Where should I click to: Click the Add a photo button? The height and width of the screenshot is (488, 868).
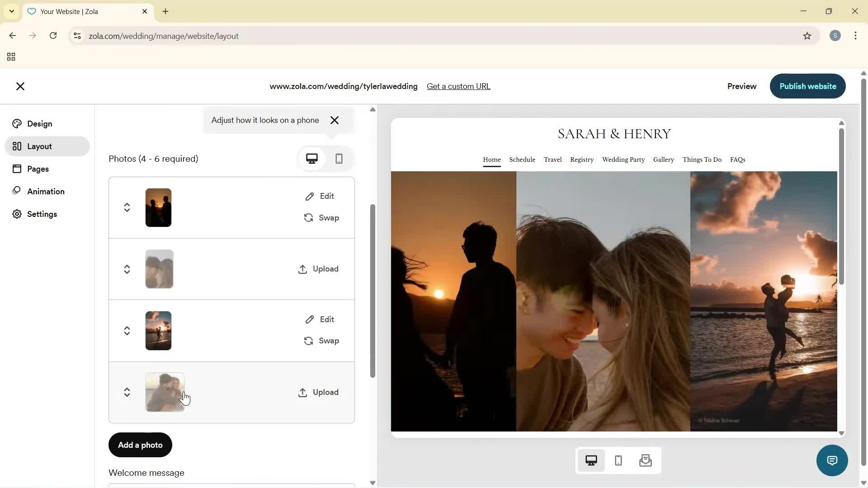140,445
